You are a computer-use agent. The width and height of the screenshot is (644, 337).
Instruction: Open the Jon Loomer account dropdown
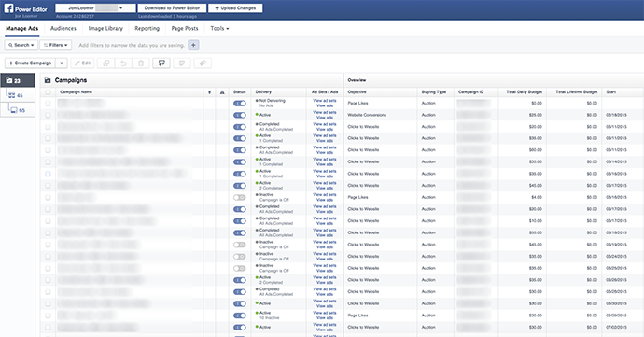[x=95, y=8]
